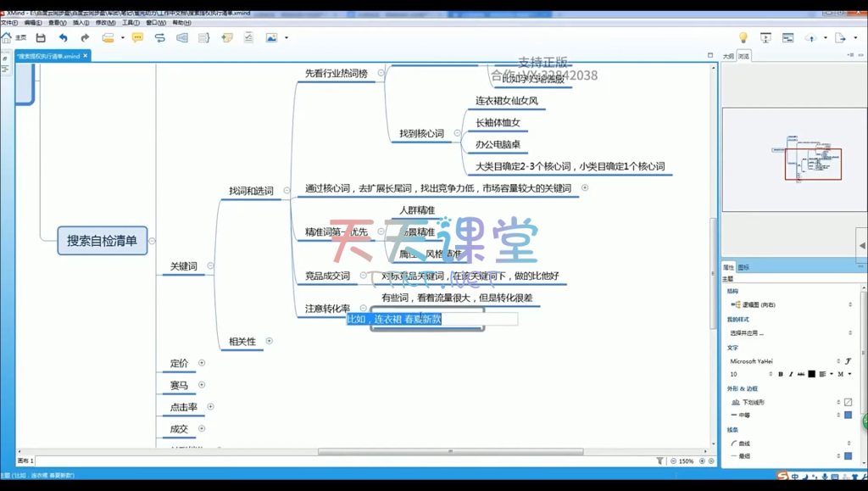Expand the 定价 topic node
This screenshot has width=868, height=491.
(202, 363)
